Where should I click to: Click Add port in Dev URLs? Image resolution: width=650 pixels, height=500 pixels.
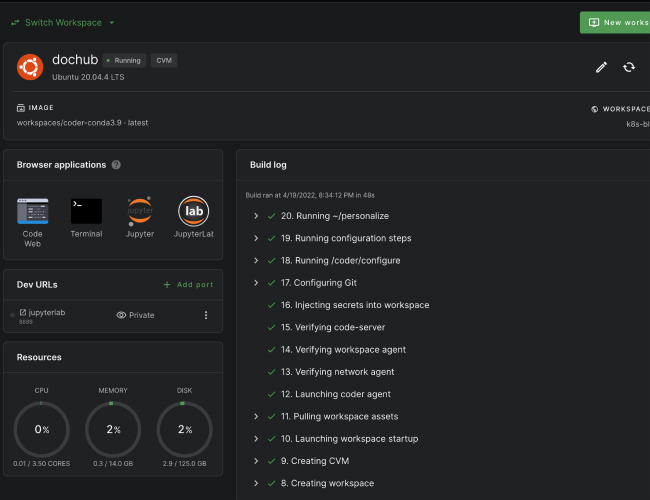(x=189, y=284)
